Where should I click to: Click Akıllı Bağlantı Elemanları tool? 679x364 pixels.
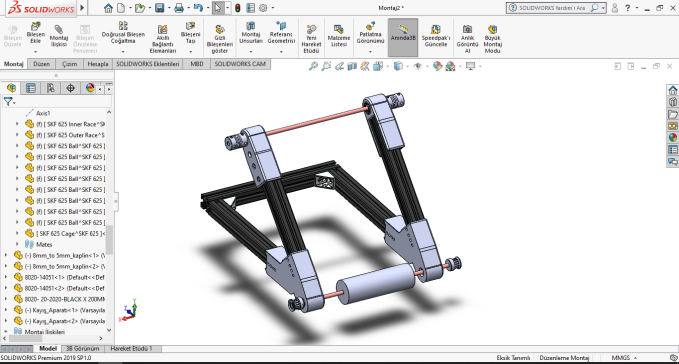[162, 39]
